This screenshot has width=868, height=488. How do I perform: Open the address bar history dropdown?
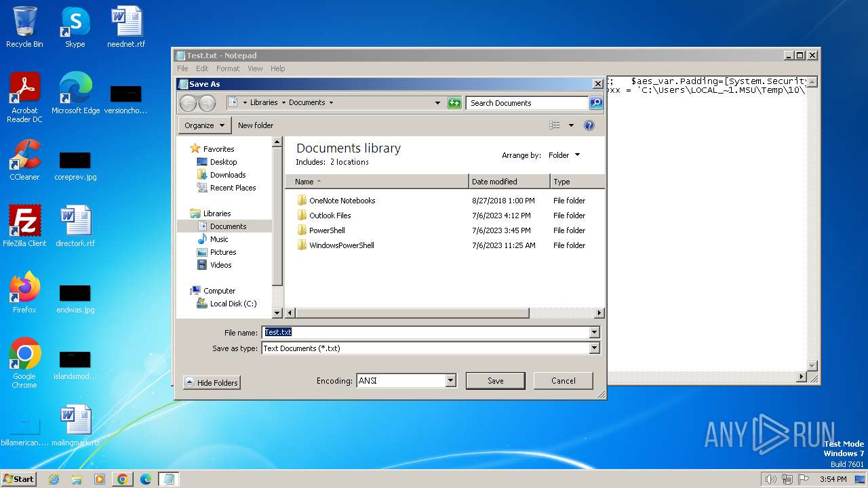[437, 103]
